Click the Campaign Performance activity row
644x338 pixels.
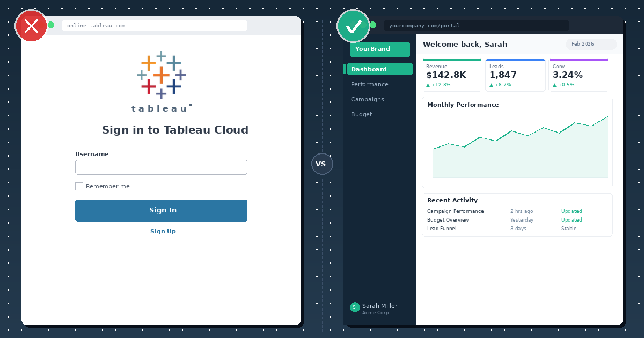coord(517,211)
